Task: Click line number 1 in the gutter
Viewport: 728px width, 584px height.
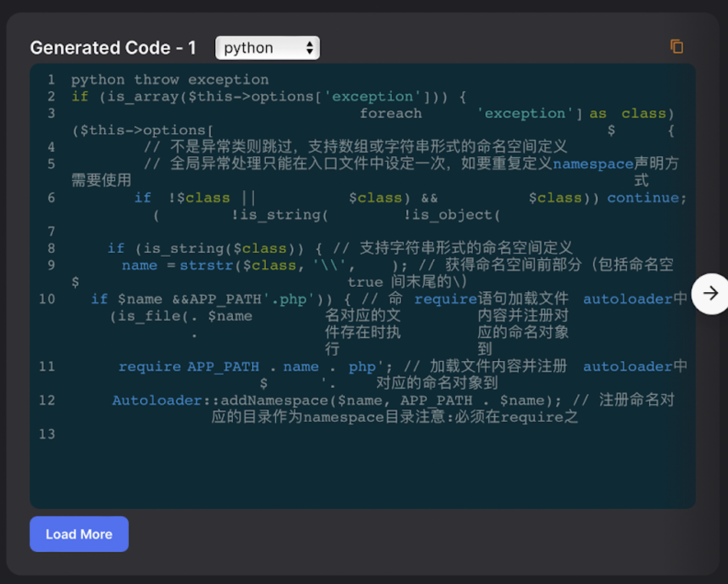Action: [51, 79]
